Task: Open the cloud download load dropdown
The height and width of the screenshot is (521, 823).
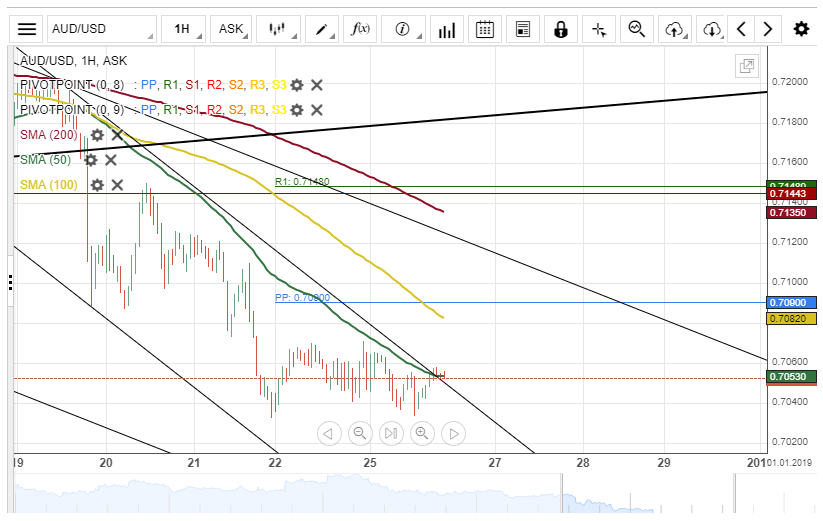Action: [x=712, y=29]
